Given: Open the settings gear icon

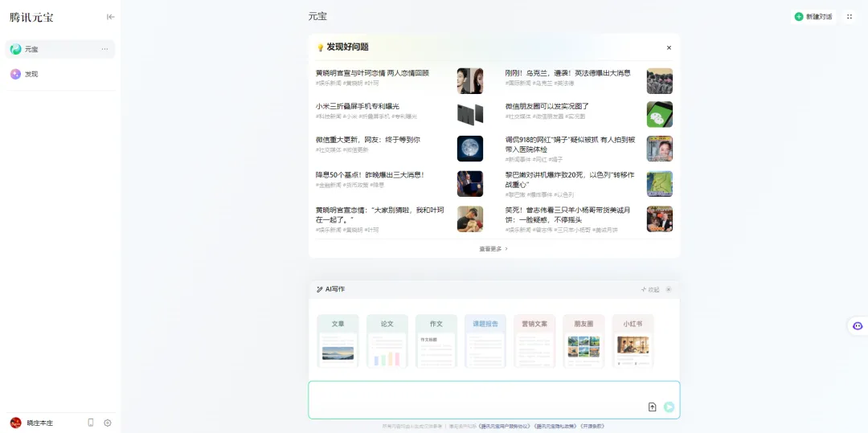Looking at the screenshot, I should click(x=108, y=423).
